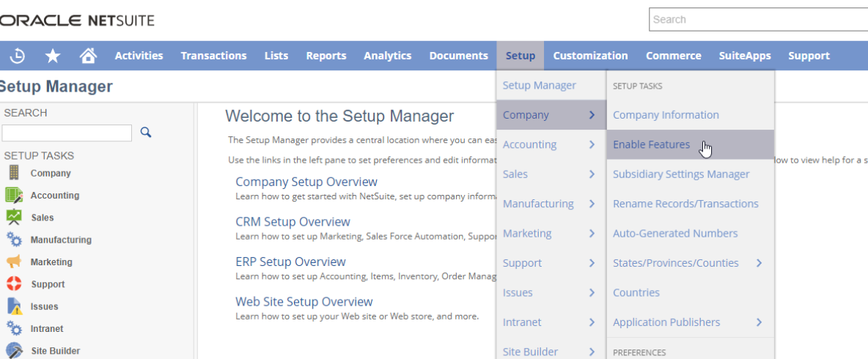Click the Recent Records clock icon

pyautogui.click(x=18, y=56)
